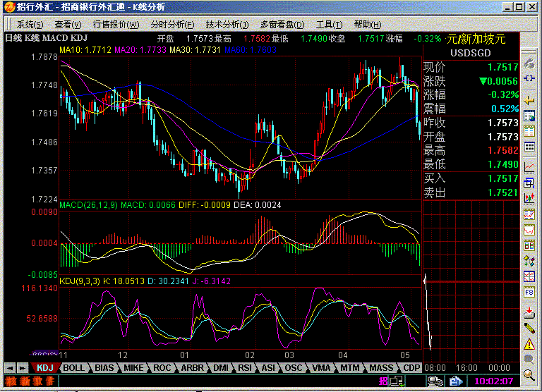542x392 pixels.
Task: Click the blue-red trend chart icon
Action: [x=529, y=214]
